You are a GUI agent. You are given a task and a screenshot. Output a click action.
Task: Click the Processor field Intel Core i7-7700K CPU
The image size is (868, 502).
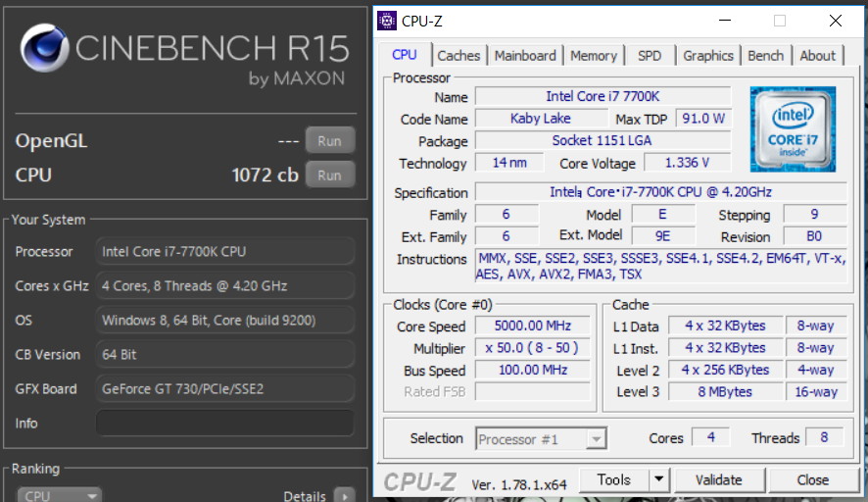point(224,252)
